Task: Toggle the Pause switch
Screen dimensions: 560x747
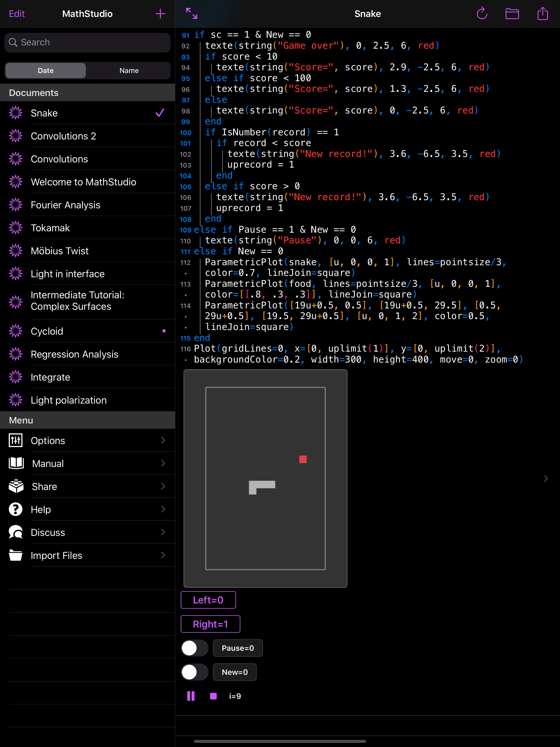Action: pyautogui.click(x=194, y=648)
